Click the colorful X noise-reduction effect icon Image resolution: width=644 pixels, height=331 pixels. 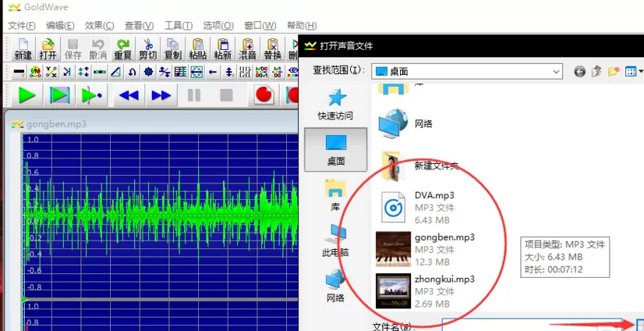pos(278,73)
